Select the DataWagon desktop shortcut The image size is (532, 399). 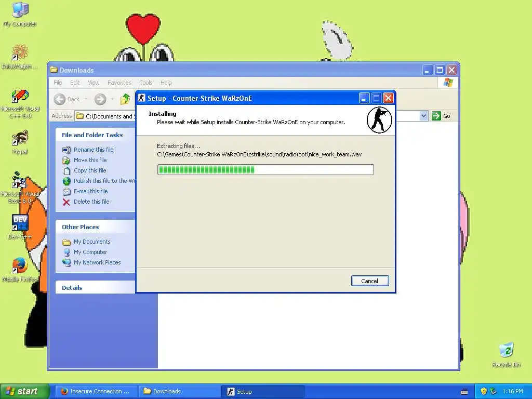point(20,57)
